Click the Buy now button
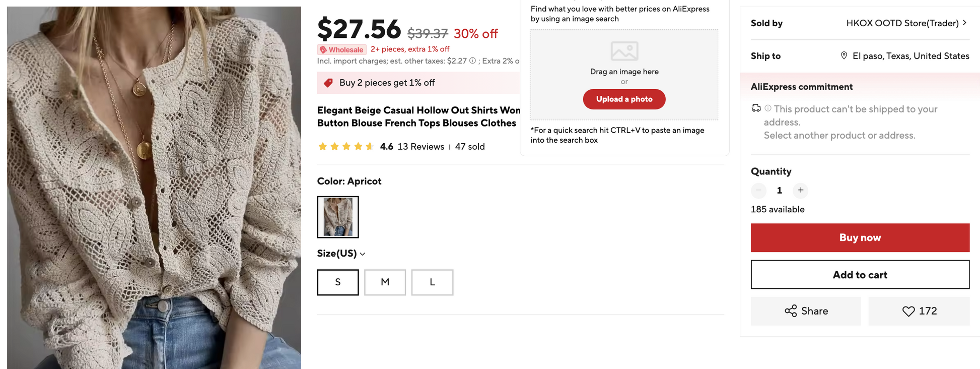Image resolution: width=980 pixels, height=369 pixels. pos(860,238)
